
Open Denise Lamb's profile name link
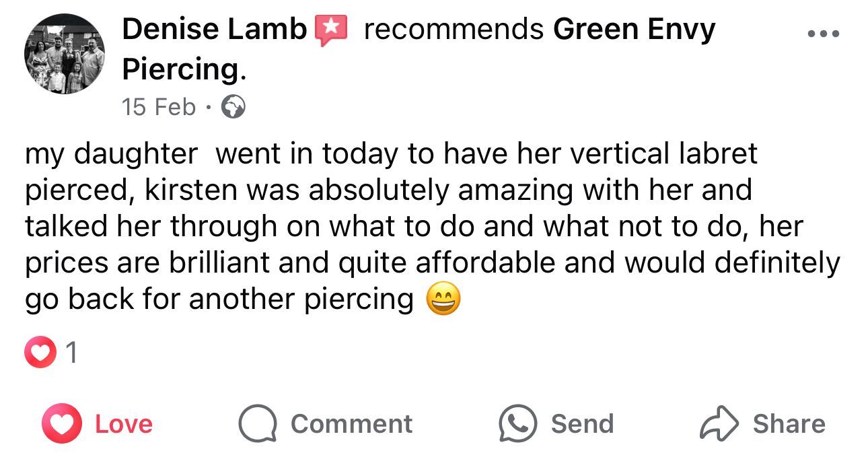215,30
